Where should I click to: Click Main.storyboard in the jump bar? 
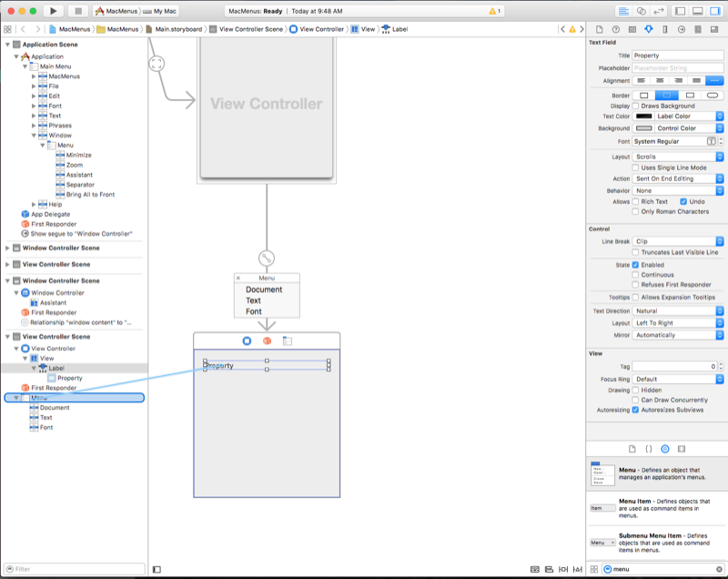(178, 28)
